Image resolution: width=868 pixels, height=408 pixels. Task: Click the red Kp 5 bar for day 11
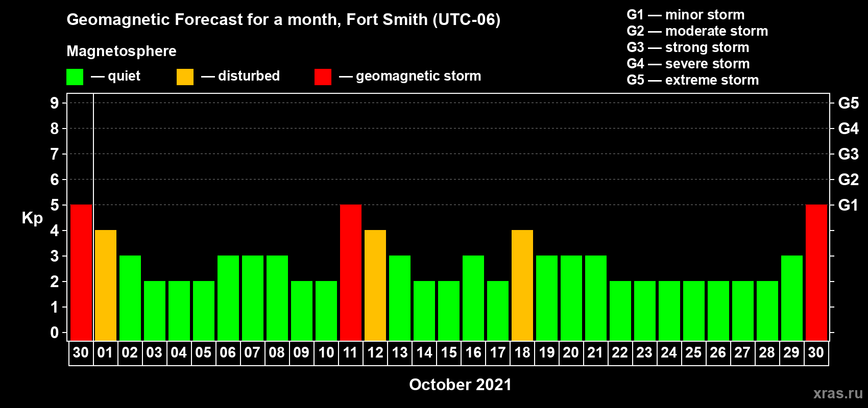coord(351,273)
